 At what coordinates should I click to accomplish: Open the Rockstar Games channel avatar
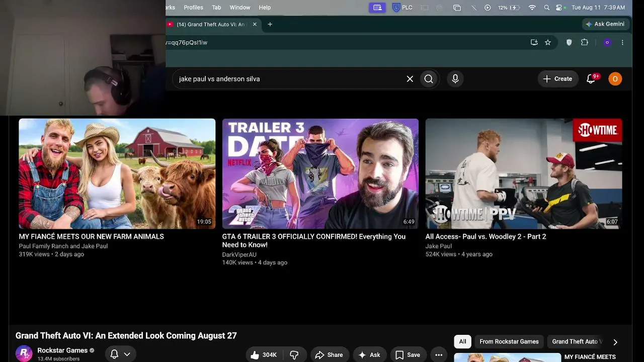pyautogui.click(x=24, y=354)
